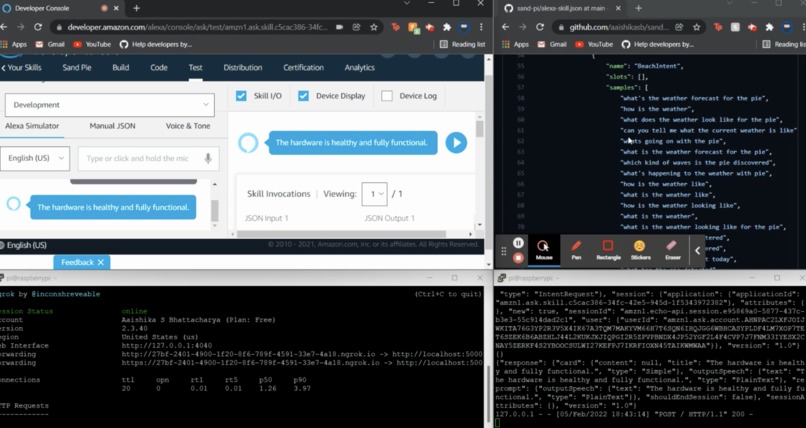Open the Analytics tab
Image resolution: width=806 pixels, height=428 pixels.
coord(359,67)
